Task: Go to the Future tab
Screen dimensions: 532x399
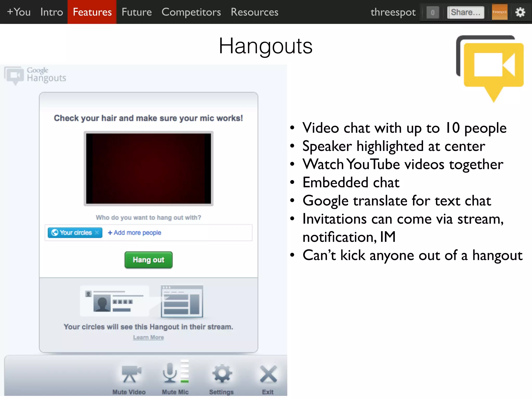Action: 137,12
